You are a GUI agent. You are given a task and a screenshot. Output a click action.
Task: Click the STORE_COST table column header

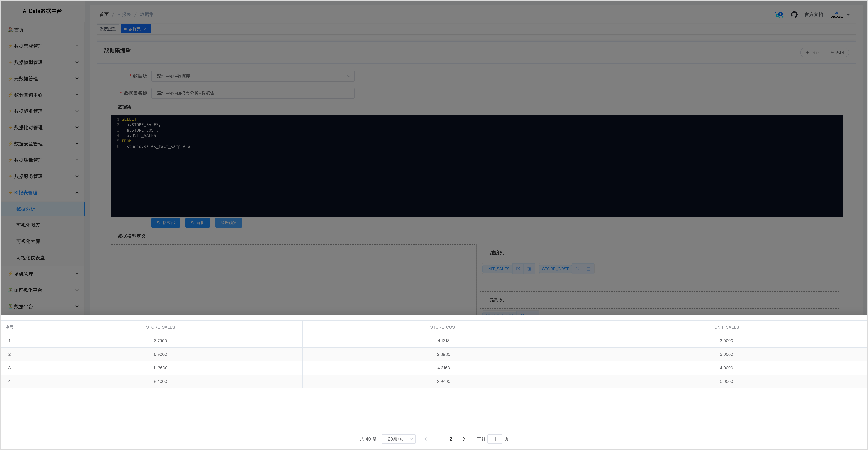coord(443,327)
